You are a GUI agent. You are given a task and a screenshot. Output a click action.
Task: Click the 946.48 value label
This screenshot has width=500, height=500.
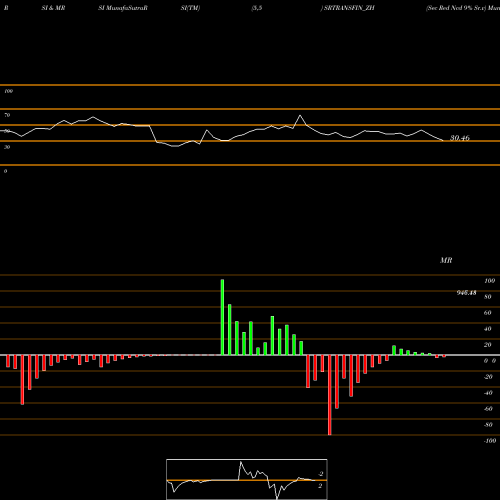pos(466,293)
